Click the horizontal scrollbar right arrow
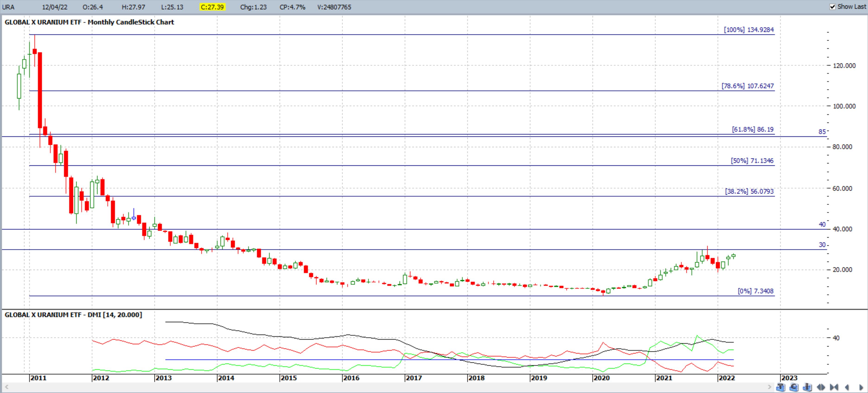Image resolution: width=868 pixels, height=393 pixels. coord(769,387)
